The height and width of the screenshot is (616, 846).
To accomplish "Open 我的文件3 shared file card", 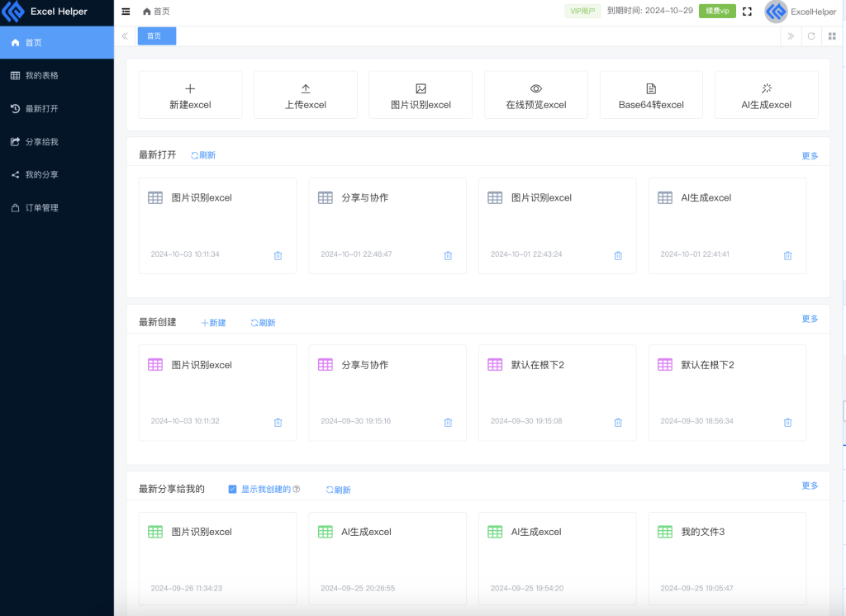I will [x=727, y=559].
